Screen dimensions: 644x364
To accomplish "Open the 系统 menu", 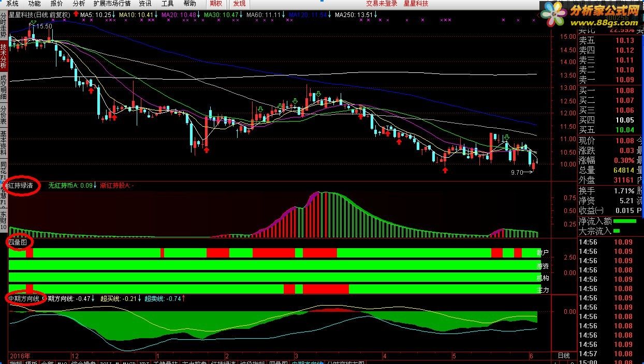I will click(x=12, y=4).
